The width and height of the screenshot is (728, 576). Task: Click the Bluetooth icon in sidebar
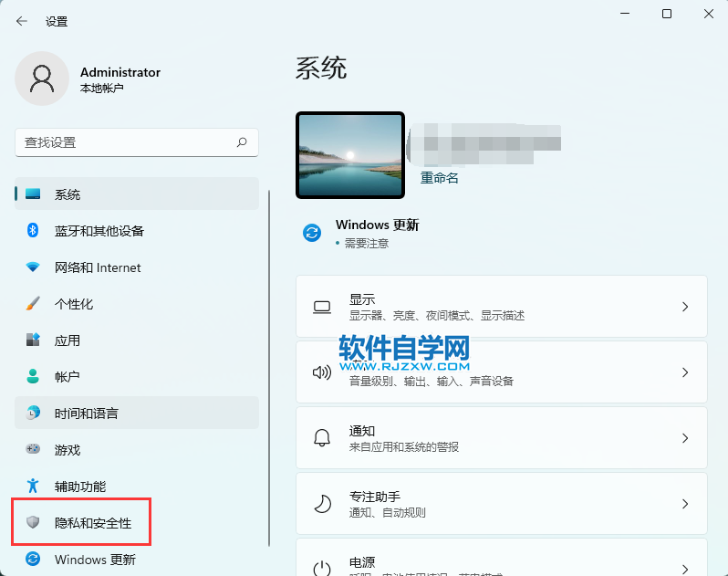tap(33, 231)
